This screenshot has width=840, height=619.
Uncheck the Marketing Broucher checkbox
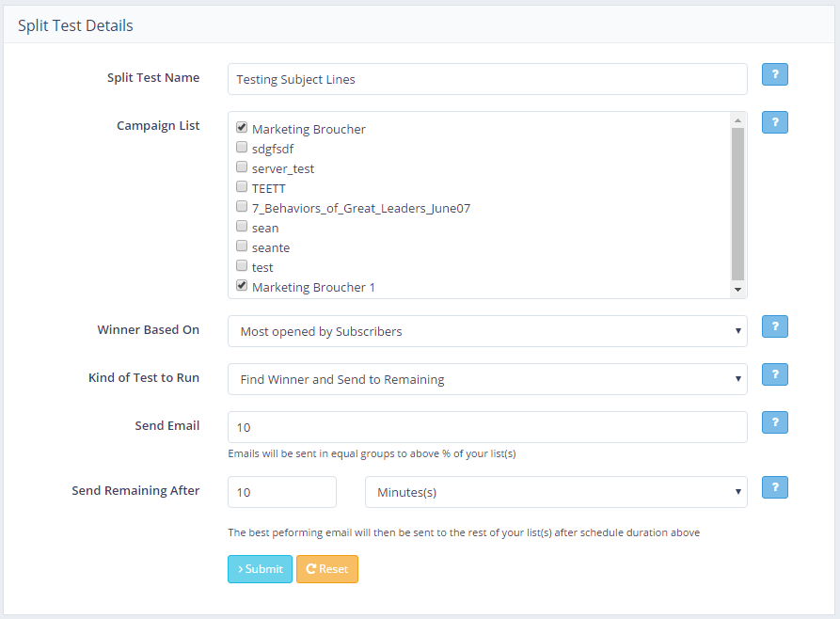click(x=242, y=128)
